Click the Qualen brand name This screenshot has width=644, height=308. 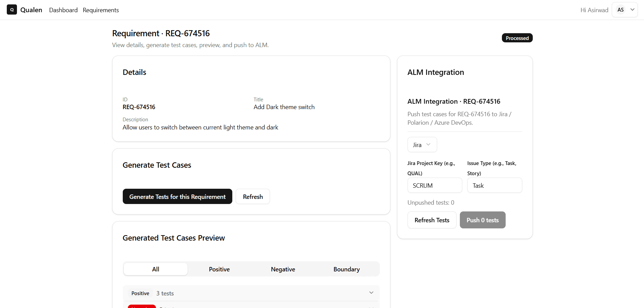click(x=31, y=10)
